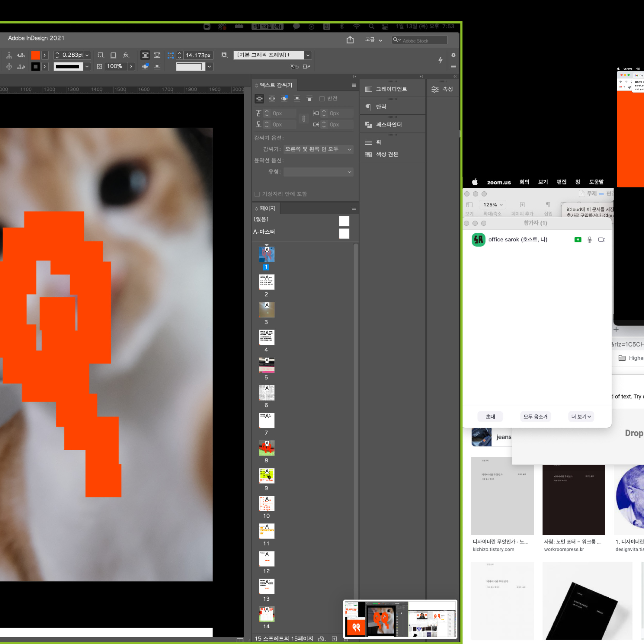Screen dimensions: 644x644
Task: Select page 8 thumbnail in Pages panel
Action: click(266, 448)
